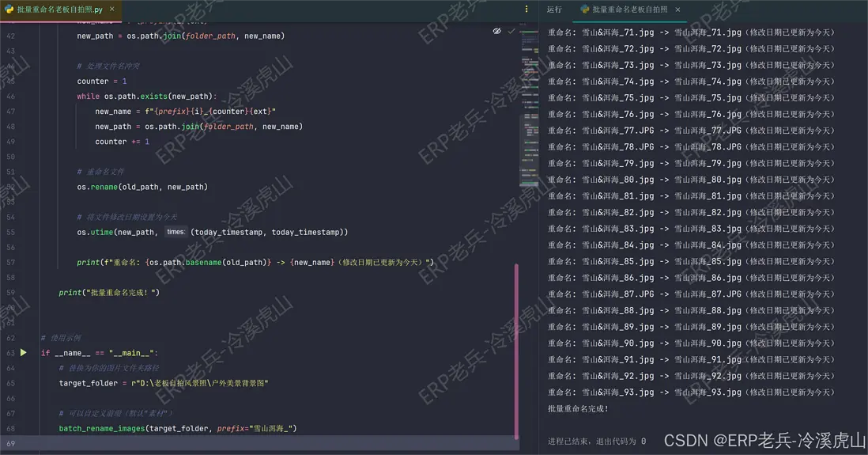Click line number 63 in the gutter

click(x=10, y=353)
